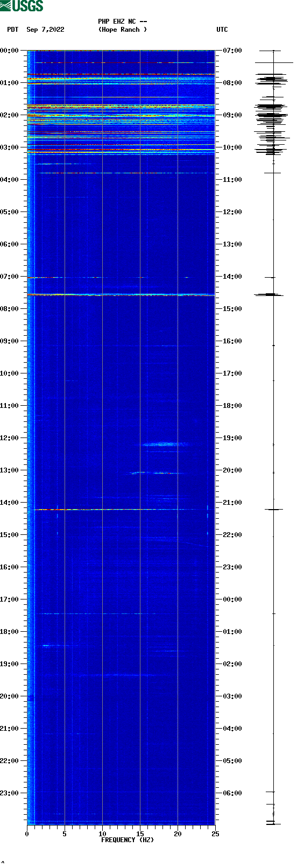This screenshot has height=868, width=297.
Task: Click the 21:00 UTC time label
Action: 232,503
